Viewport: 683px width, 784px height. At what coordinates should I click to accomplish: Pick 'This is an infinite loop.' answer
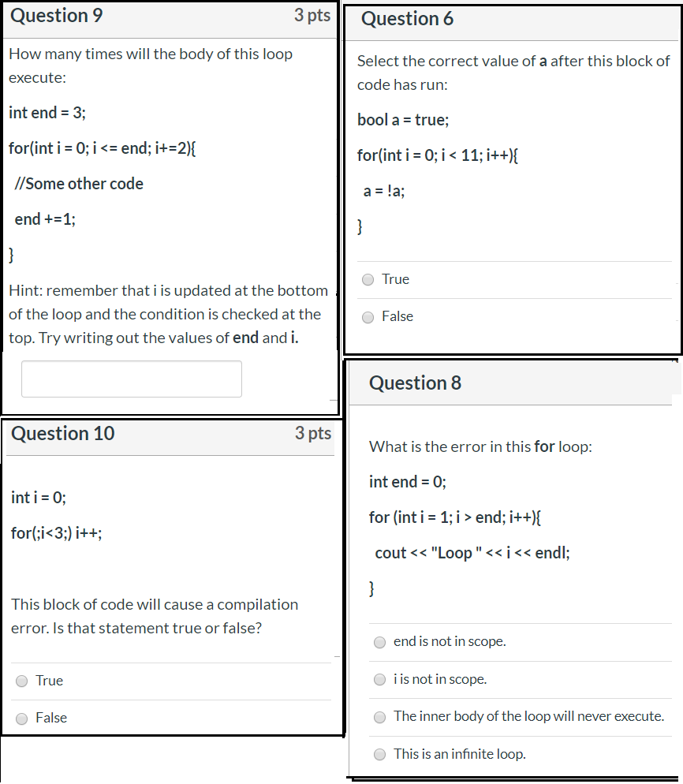379,754
